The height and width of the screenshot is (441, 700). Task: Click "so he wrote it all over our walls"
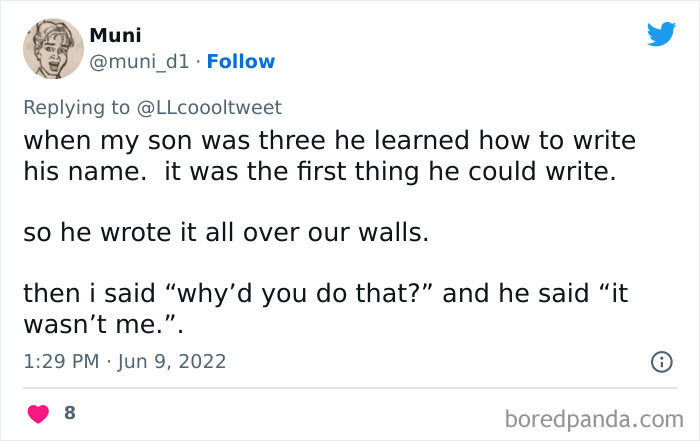pyautogui.click(x=226, y=235)
